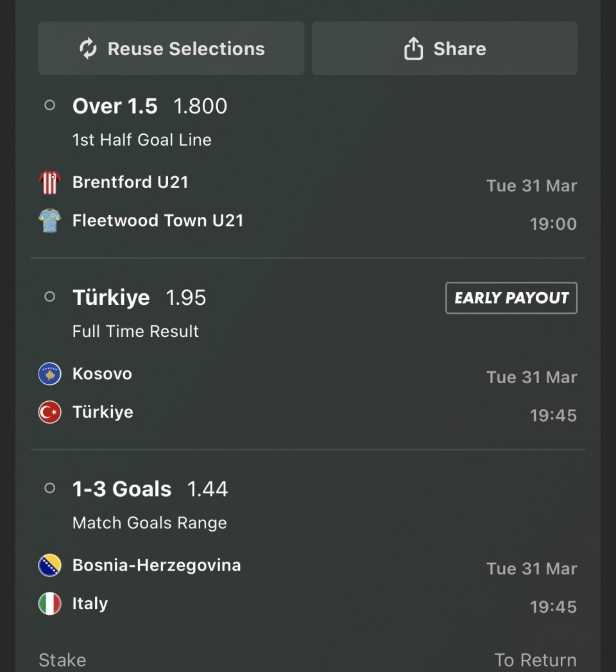Click the Brentford U21 striped kit icon
Screen dimensions: 616x672
point(49,183)
